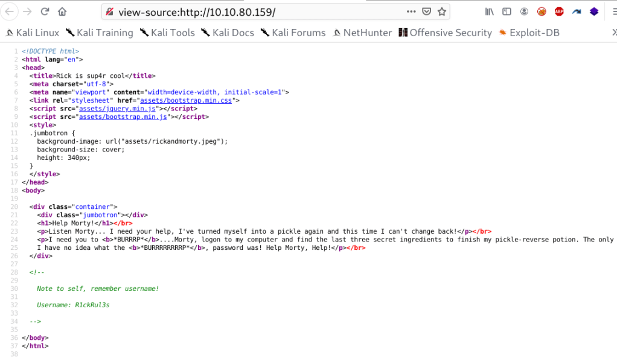Click the browser back arrow button
The height and width of the screenshot is (364, 617).
click(10, 11)
